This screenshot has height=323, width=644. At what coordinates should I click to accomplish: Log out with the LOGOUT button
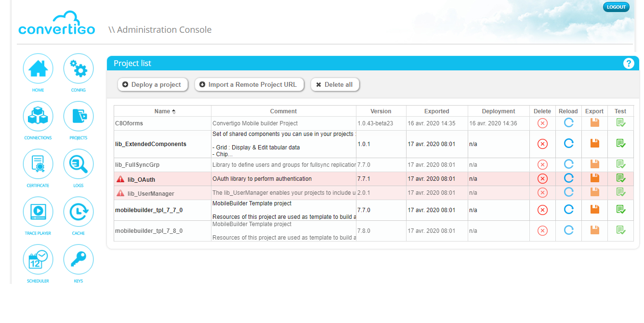[616, 7]
